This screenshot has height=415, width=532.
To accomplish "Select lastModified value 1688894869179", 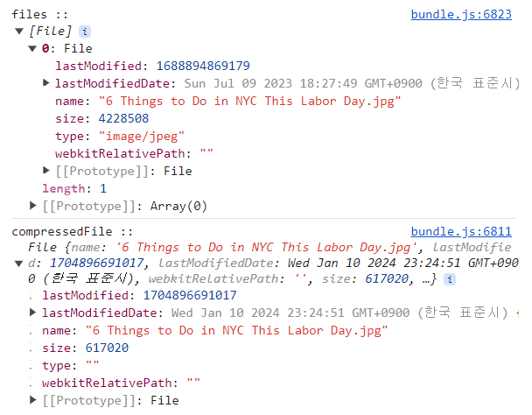I will (203, 66).
